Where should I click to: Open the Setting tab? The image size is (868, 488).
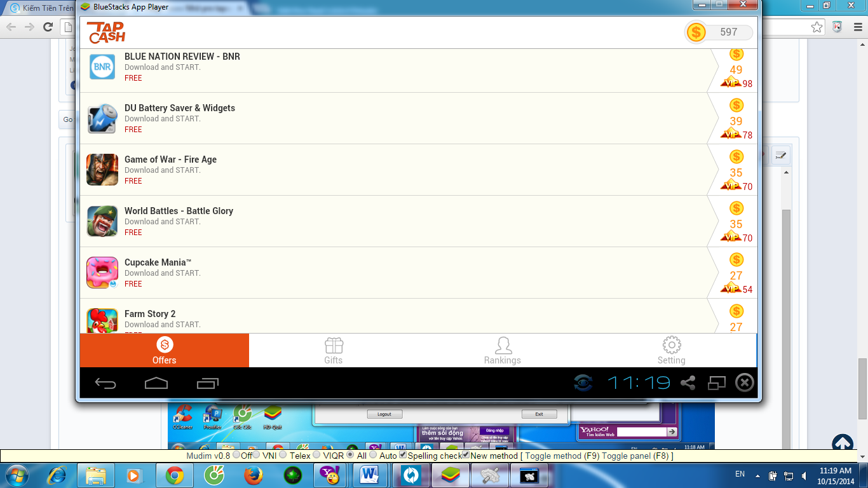[x=672, y=350]
